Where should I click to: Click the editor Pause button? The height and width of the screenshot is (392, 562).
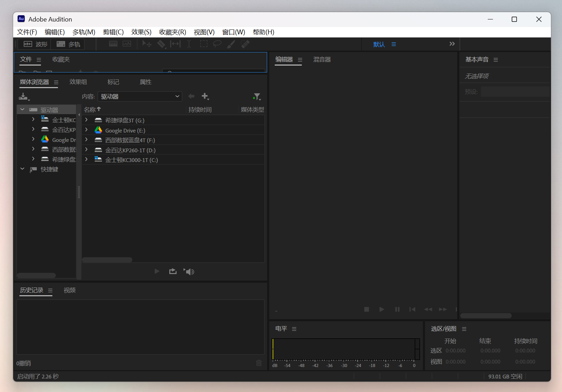397,309
